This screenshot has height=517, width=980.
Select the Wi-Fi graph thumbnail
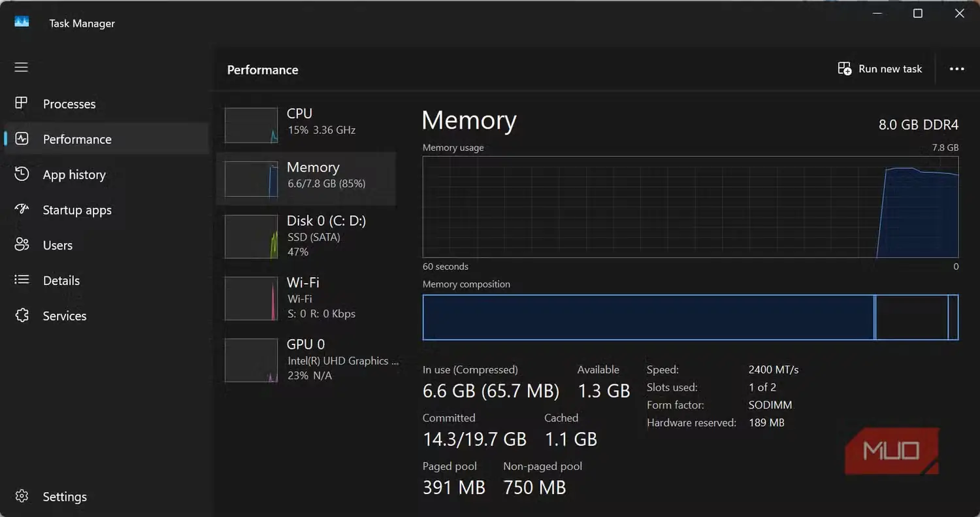pos(252,298)
